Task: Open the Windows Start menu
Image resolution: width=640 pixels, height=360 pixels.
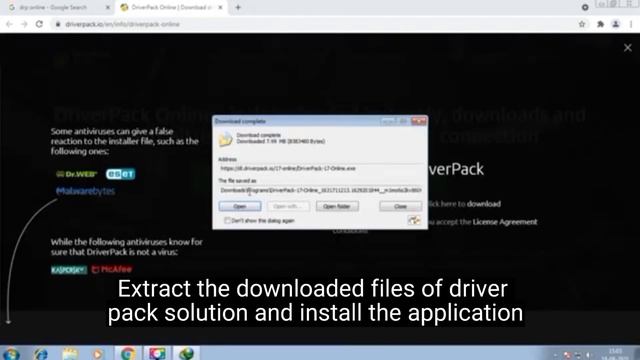Action: [11, 353]
